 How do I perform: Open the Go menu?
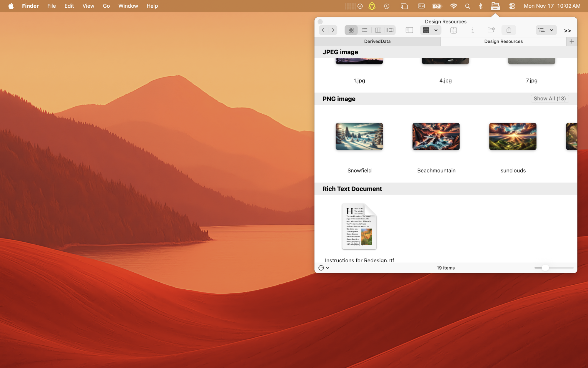106,6
